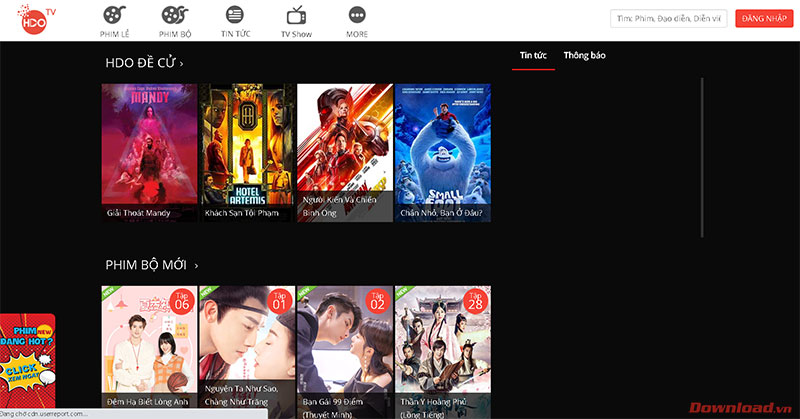This screenshot has width=800, height=419.
Task: Open the Nguyên Ta Như Sao poster
Action: coord(247,352)
